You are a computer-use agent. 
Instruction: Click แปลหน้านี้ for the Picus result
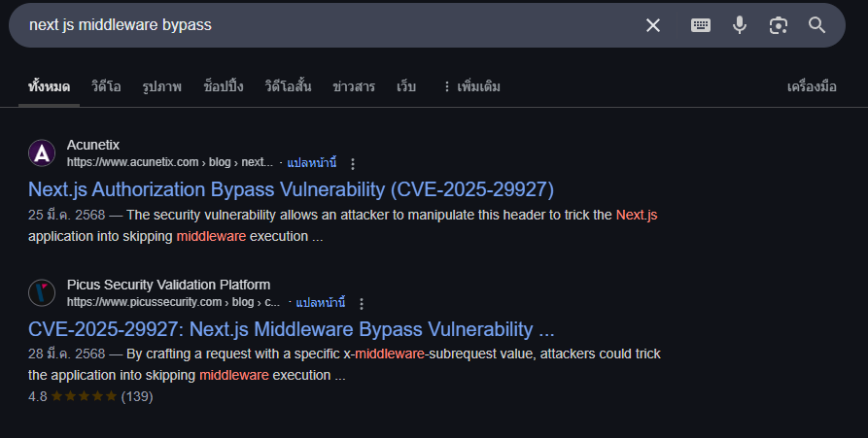321,303
